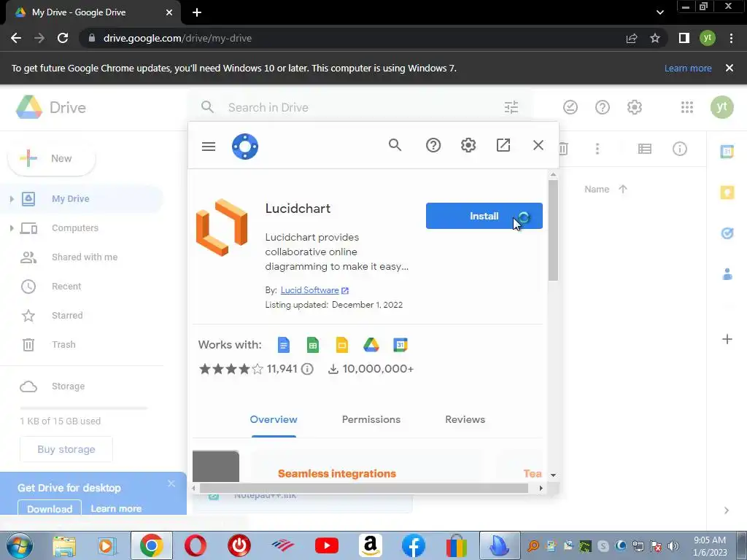747x560 pixels.
Task: Click the Google Slides works-with icon
Action: [342, 345]
